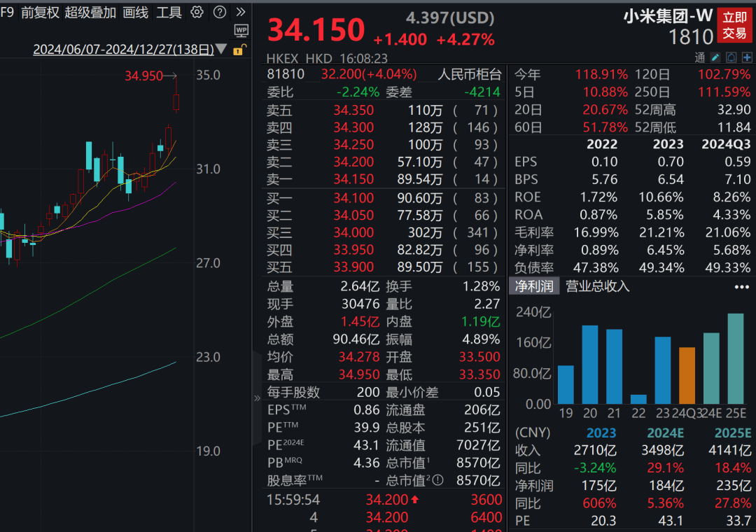Click the help question mark icon
756x532 pixels.
tap(219, 12)
